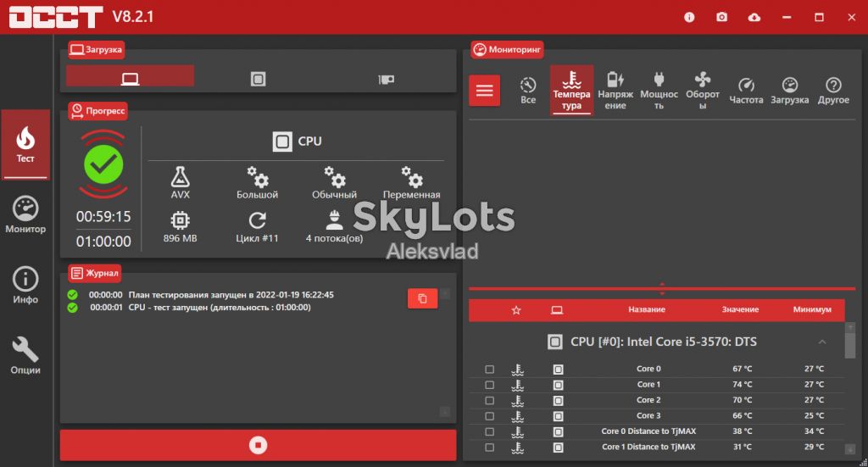Click Core 0 chip icon
Screen dimensions: 868x467
point(558,369)
